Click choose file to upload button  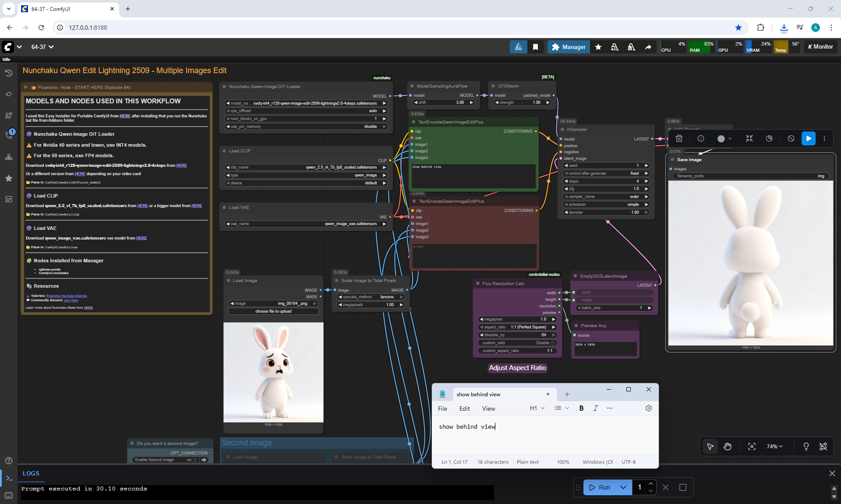(273, 311)
